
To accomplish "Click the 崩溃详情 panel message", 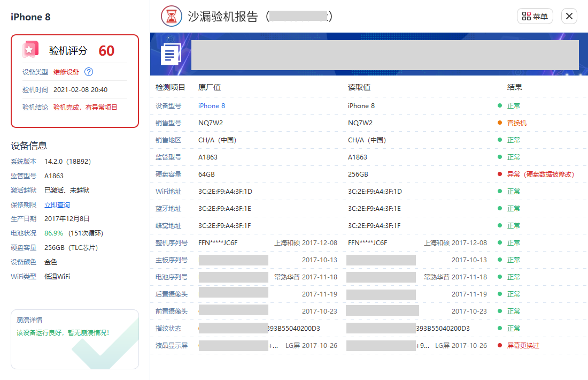I will point(63,333).
